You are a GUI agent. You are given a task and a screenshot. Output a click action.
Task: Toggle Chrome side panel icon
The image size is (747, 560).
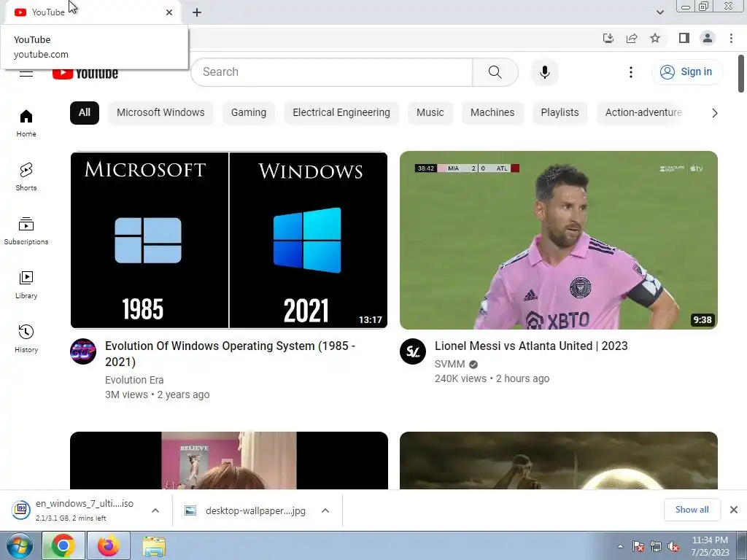684,38
